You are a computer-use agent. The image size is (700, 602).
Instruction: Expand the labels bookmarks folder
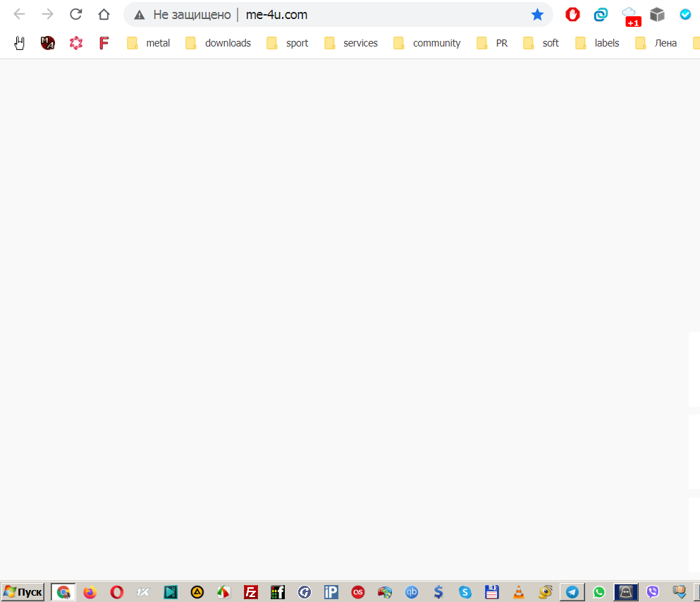[x=597, y=43]
